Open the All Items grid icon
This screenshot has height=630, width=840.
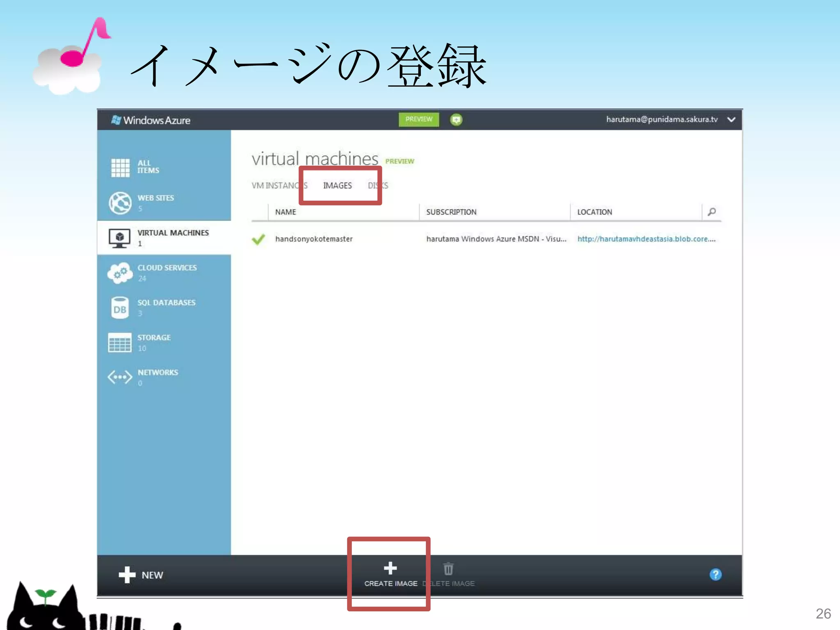(x=120, y=168)
